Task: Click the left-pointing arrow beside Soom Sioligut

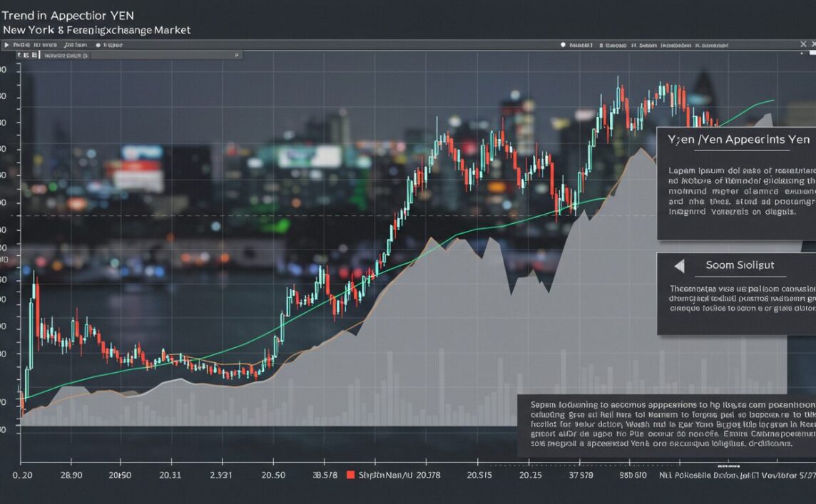Action: [679, 266]
